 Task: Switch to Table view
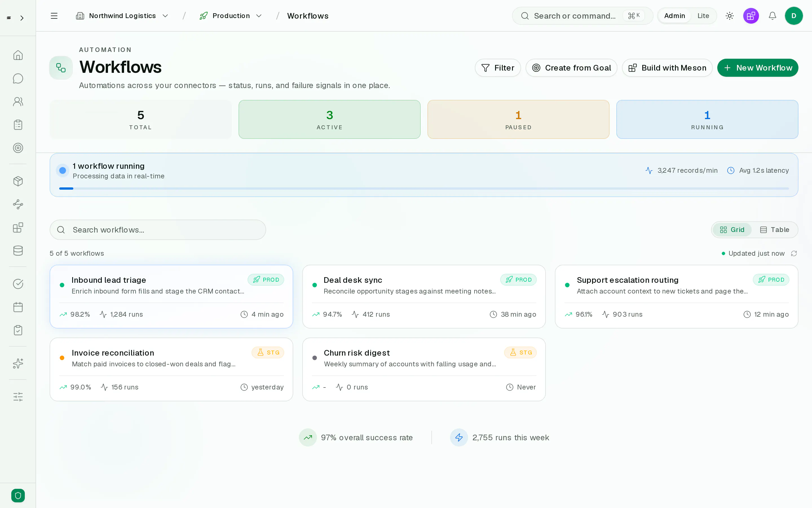pos(775,230)
